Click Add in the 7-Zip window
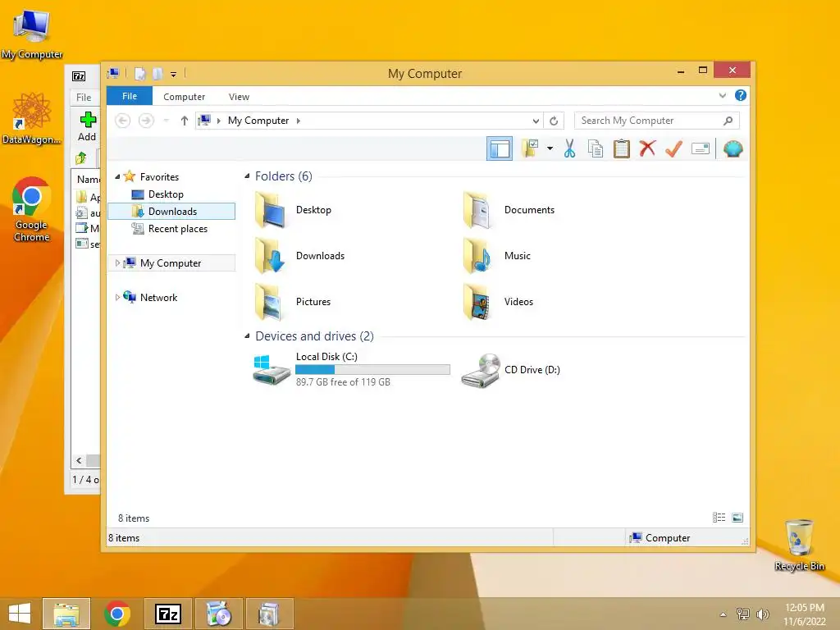 (87, 126)
